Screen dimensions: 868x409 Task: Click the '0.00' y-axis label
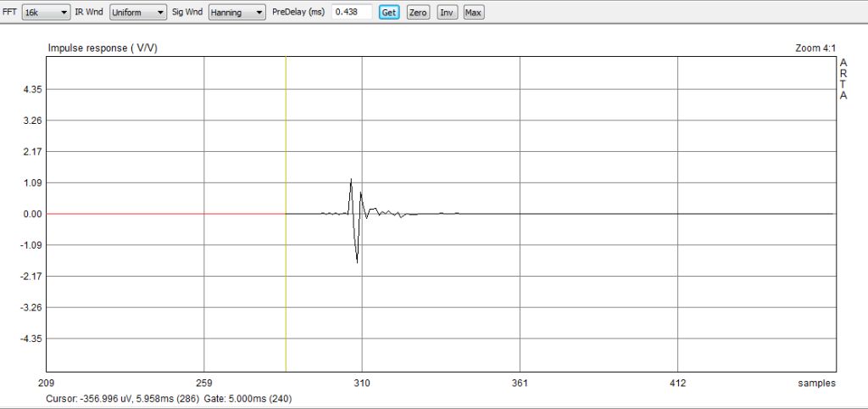(33, 214)
